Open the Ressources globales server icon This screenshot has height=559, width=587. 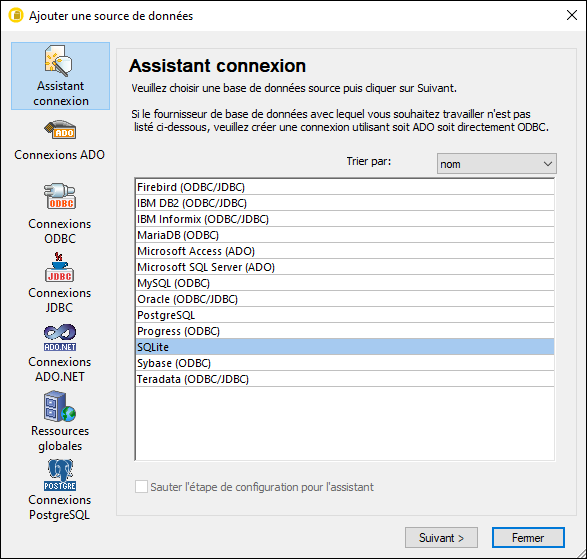[60, 406]
